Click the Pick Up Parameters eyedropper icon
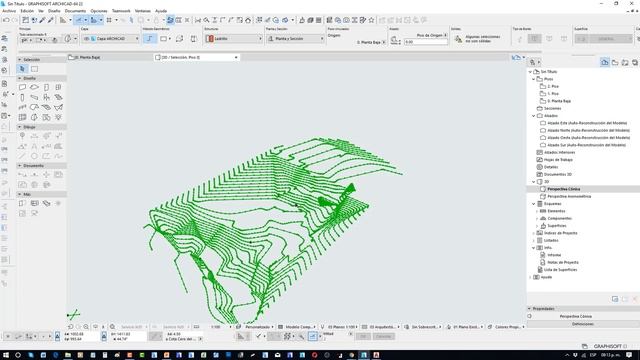 (42, 20)
